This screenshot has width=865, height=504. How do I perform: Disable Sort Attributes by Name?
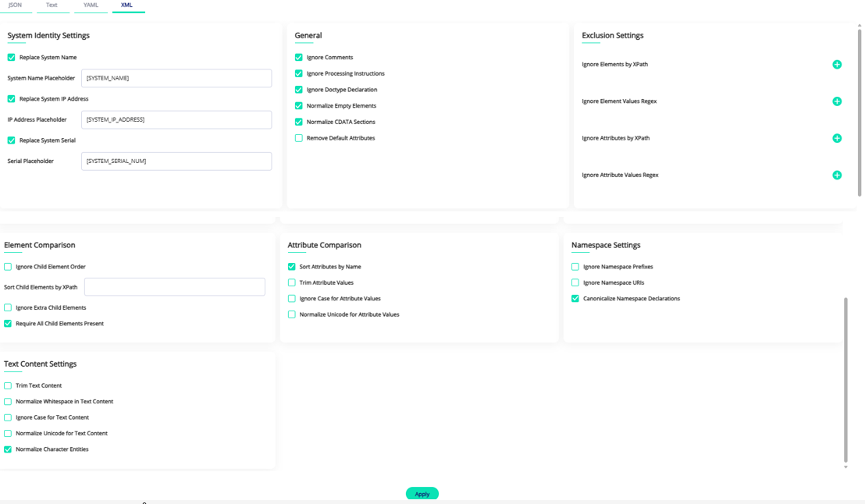292,267
